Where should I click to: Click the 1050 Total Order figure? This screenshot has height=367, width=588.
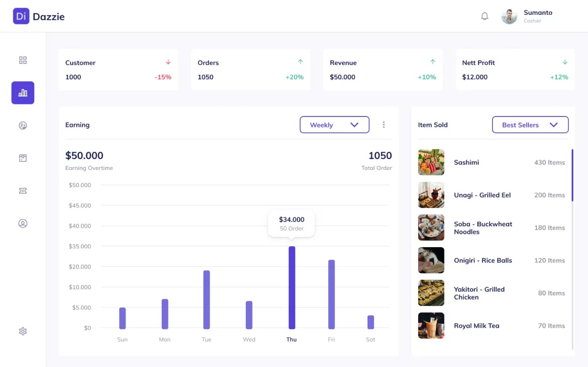coord(380,156)
